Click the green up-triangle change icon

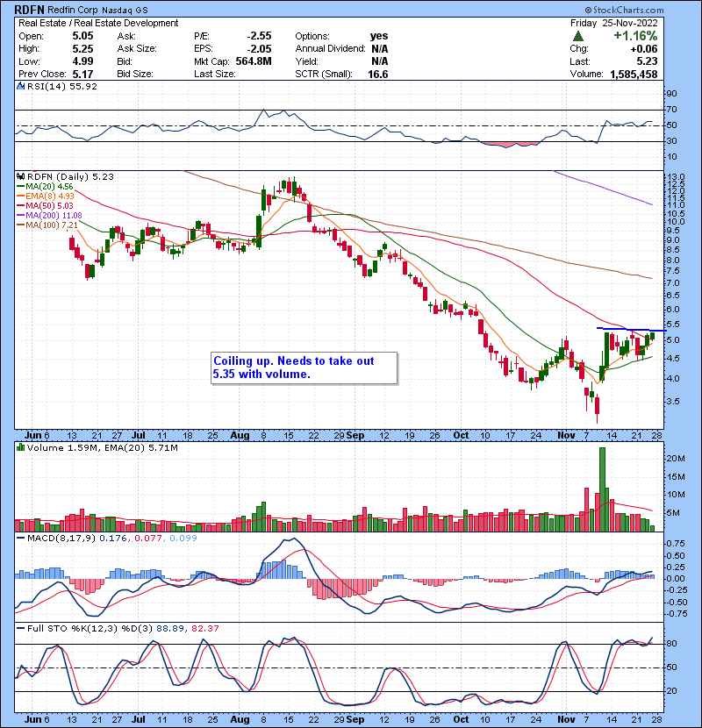tap(578, 36)
